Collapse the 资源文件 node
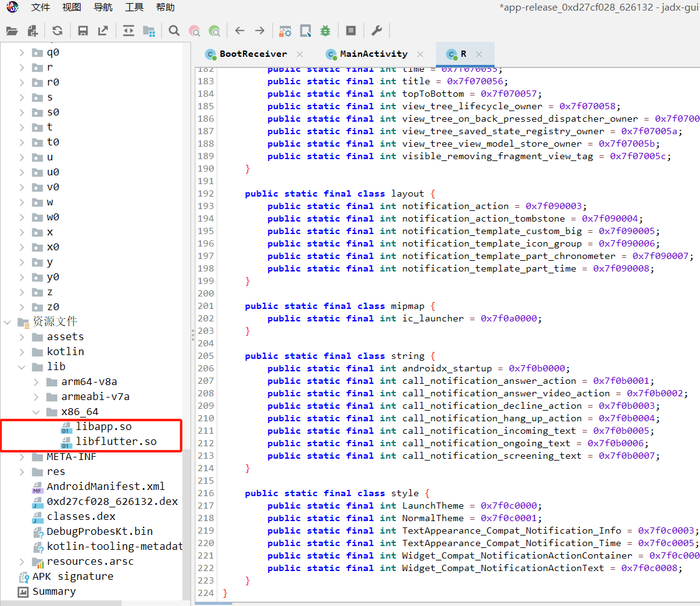The image size is (700, 606). [7, 322]
